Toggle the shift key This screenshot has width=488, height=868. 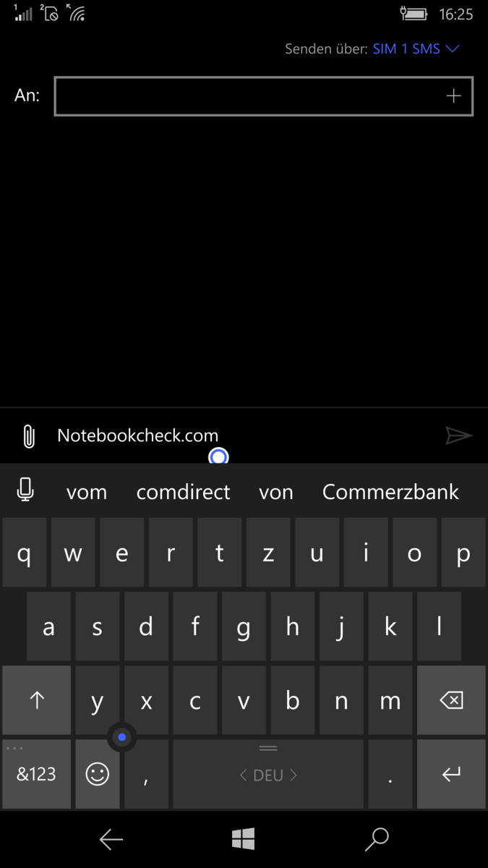point(36,700)
